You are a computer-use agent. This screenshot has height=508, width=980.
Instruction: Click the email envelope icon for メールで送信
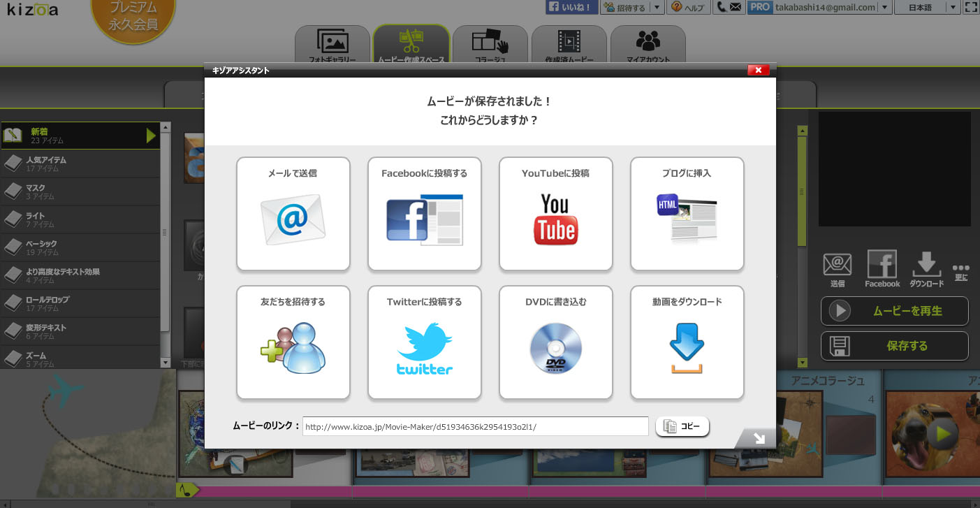point(293,220)
